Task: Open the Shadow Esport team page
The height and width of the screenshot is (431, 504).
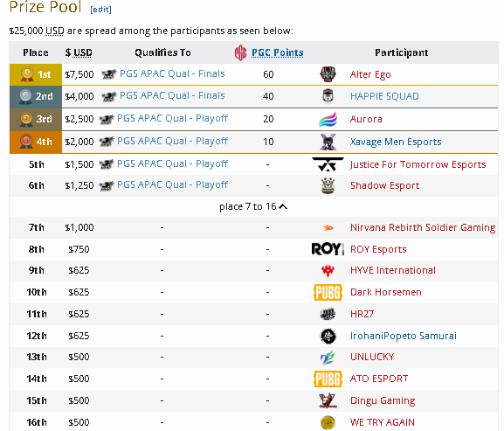Action: click(384, 185)
